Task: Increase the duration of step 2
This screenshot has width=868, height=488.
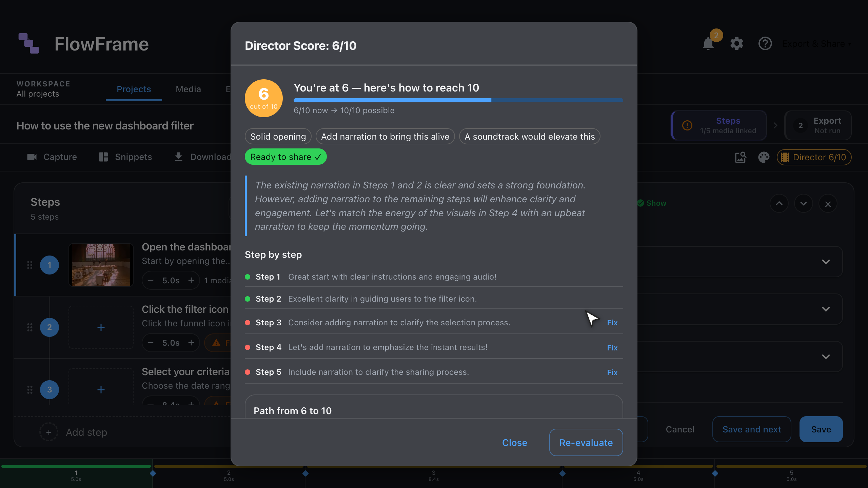Action: coord(191,343)
